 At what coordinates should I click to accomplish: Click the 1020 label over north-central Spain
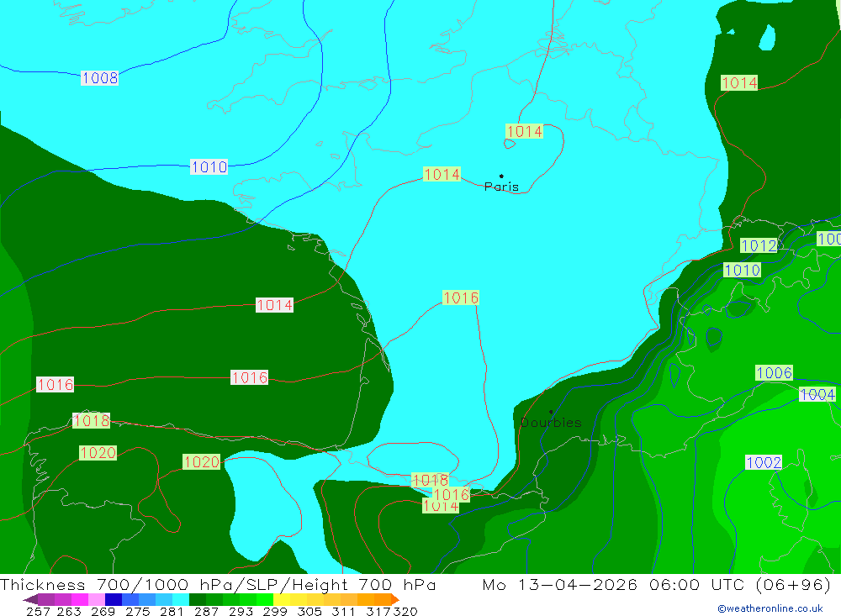click(202, 461)
